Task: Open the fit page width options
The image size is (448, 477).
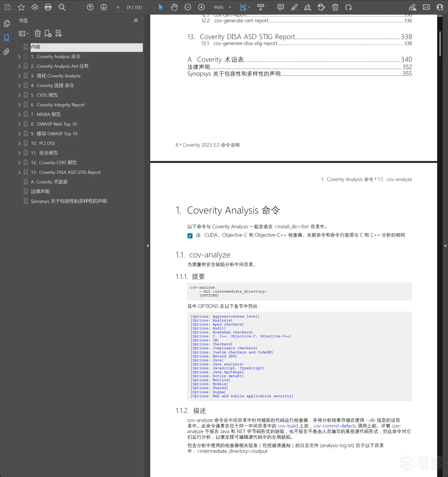Action: [245, 7]
